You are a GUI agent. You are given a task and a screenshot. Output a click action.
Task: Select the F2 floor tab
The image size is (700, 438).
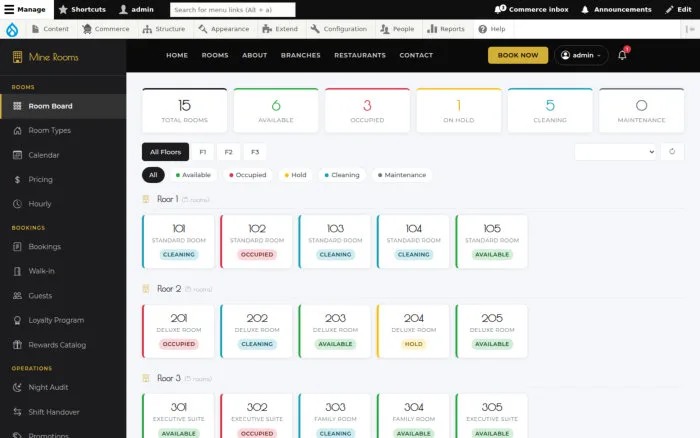tap(229, 152)
